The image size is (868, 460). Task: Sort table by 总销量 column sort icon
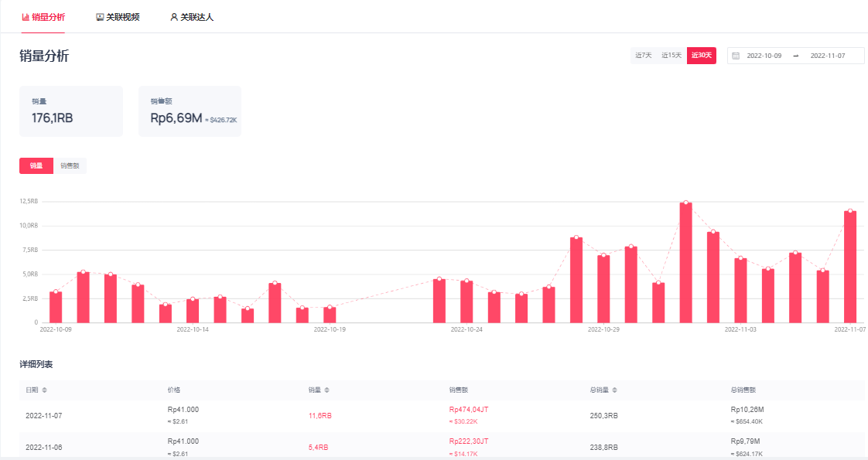615,390
